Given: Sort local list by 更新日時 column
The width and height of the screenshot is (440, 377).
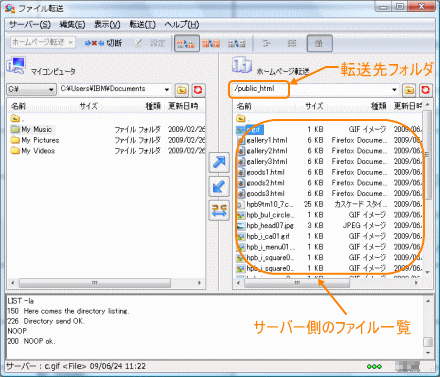Looking at the screenshot, I should 183,106.
